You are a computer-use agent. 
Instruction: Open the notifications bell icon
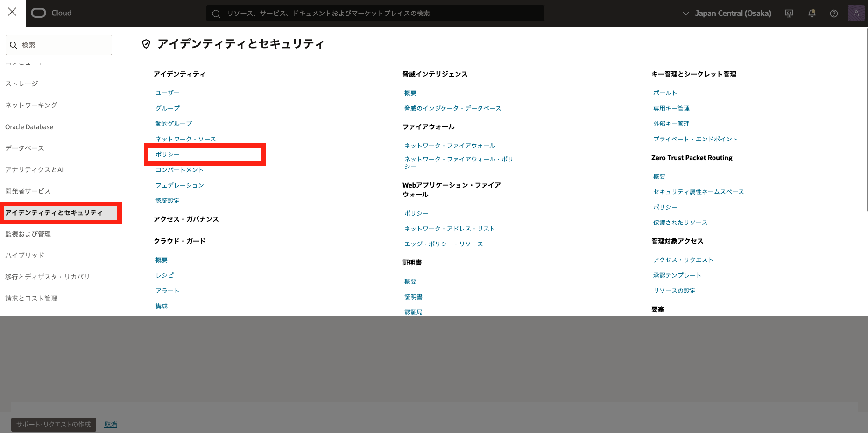(812, 14)
